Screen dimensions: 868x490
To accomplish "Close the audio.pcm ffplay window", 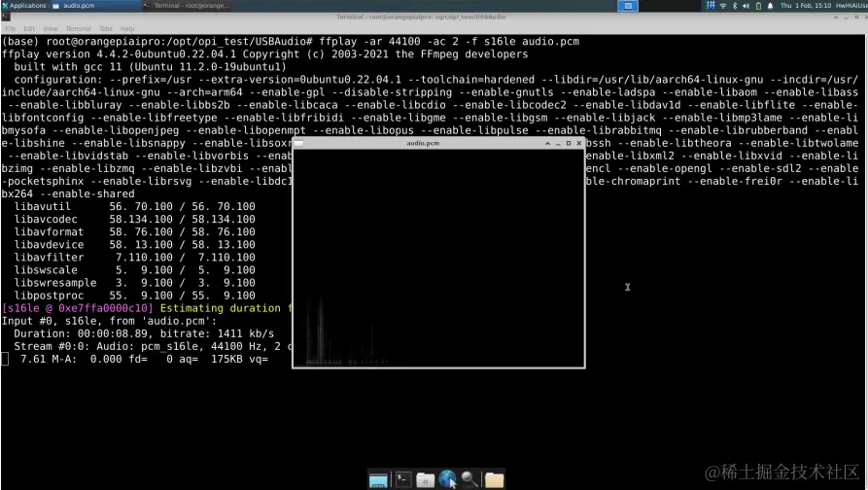I will point(579,143).
